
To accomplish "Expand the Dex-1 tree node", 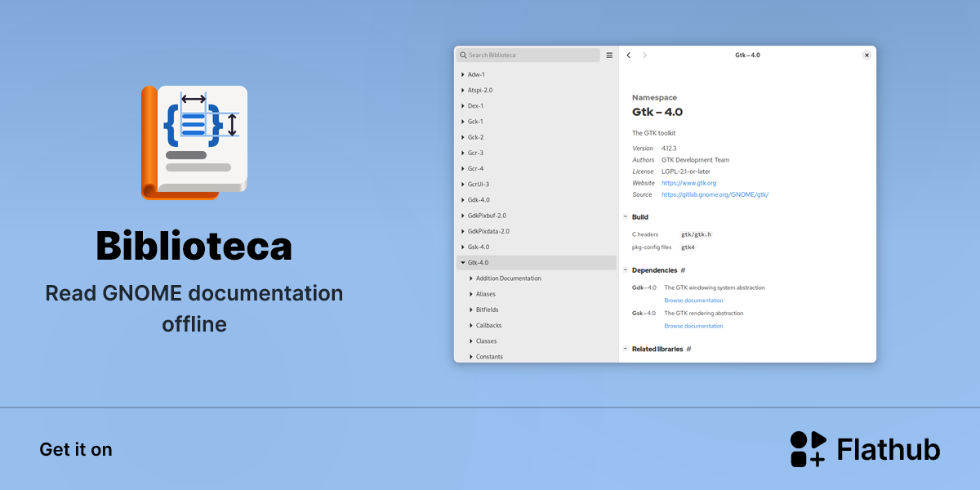I will 462,106.
